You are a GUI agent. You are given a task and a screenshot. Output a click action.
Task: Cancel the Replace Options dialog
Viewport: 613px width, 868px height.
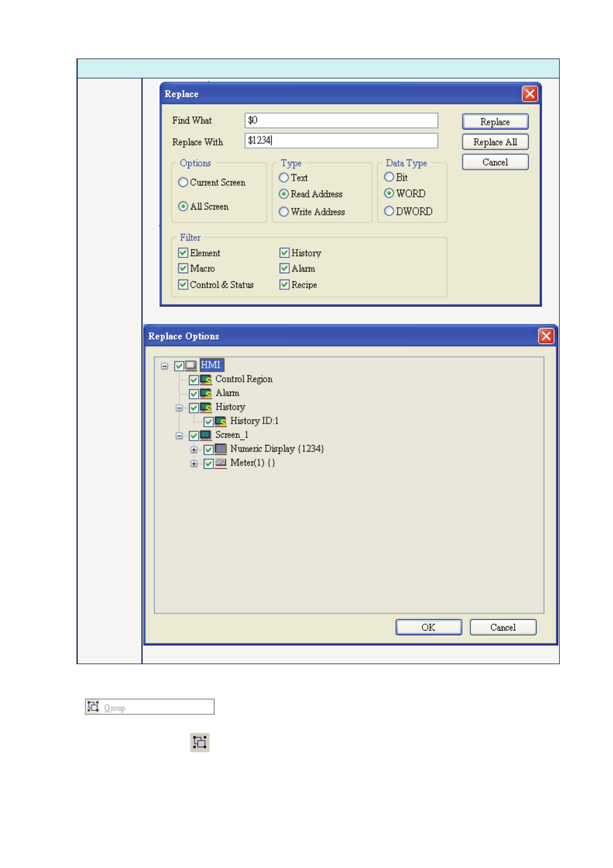[503, 628]
